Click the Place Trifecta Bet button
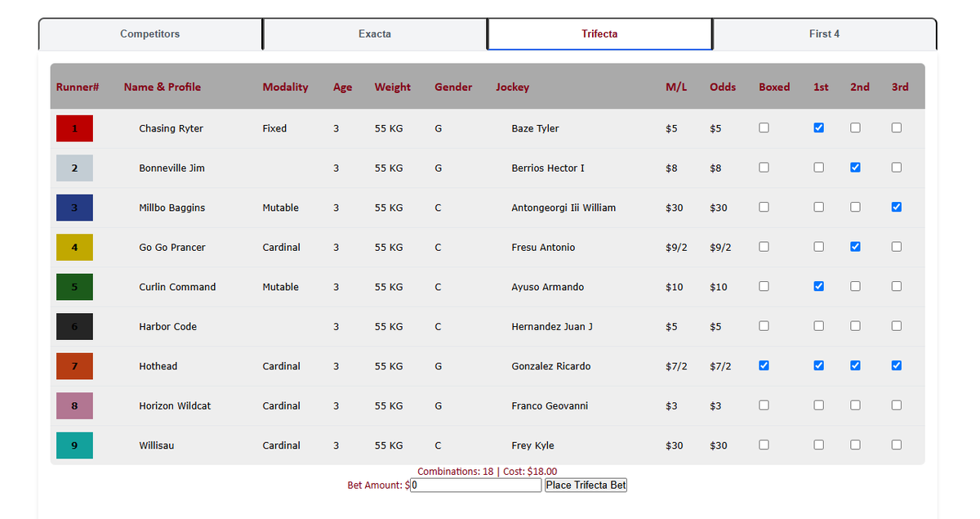The image size is (980, 519). click(586, 485)
